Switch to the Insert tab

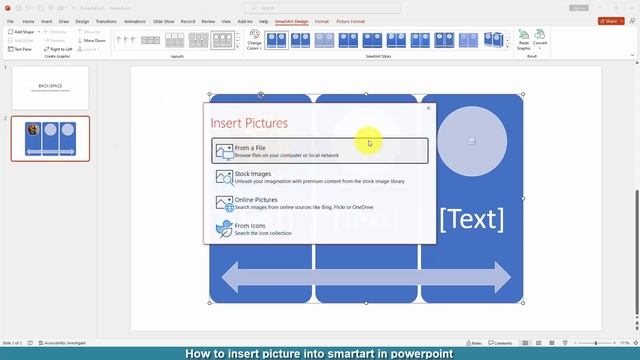tap(47, 21)
